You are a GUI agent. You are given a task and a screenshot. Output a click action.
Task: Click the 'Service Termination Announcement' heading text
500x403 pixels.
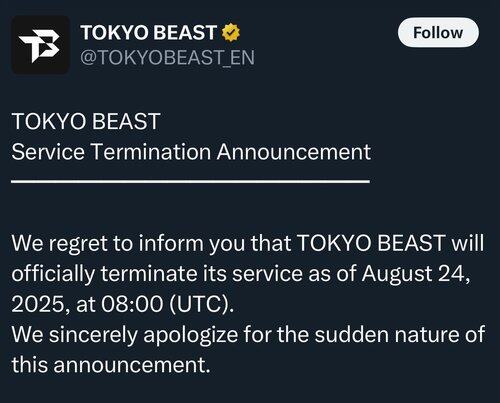tap(191, 152)
